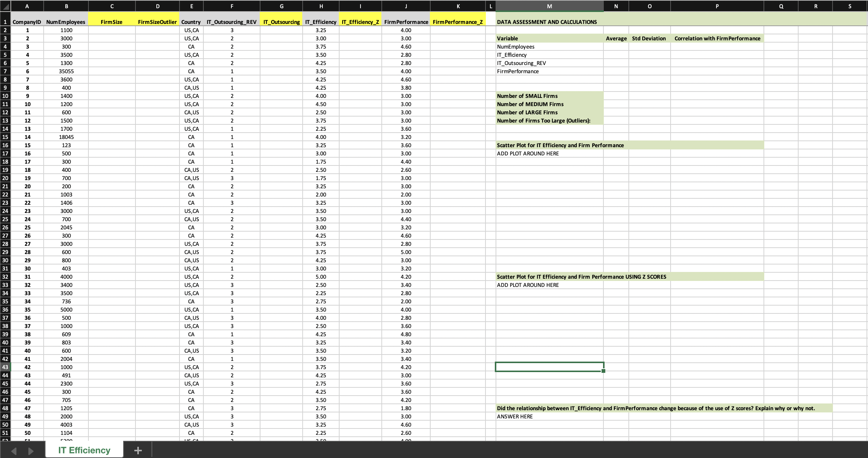This screenshot has height=458, width=868.
Task: Select column M header
Action: 549,6
